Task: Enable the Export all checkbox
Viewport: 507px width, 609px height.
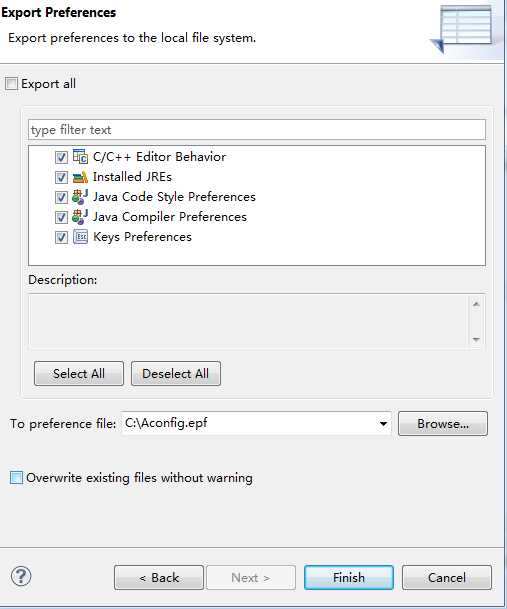Action: 11,84
